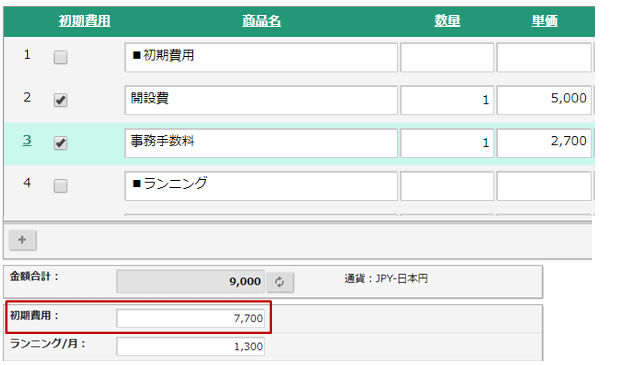
Task: Focus the 初期費用 total field showing 7,700
Action: click(x=191, y=318)
